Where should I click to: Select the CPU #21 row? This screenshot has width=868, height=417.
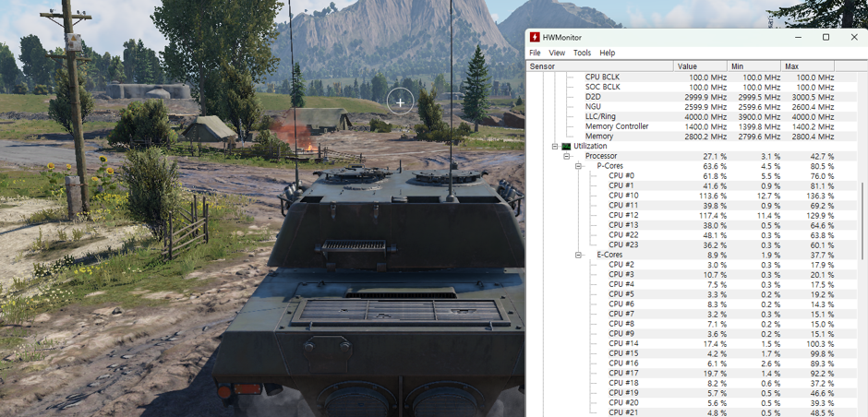(x=692, y=412)
